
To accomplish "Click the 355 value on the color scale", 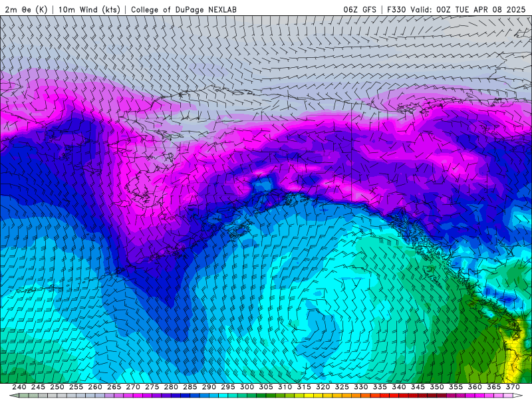I will [x=456, y=387].
